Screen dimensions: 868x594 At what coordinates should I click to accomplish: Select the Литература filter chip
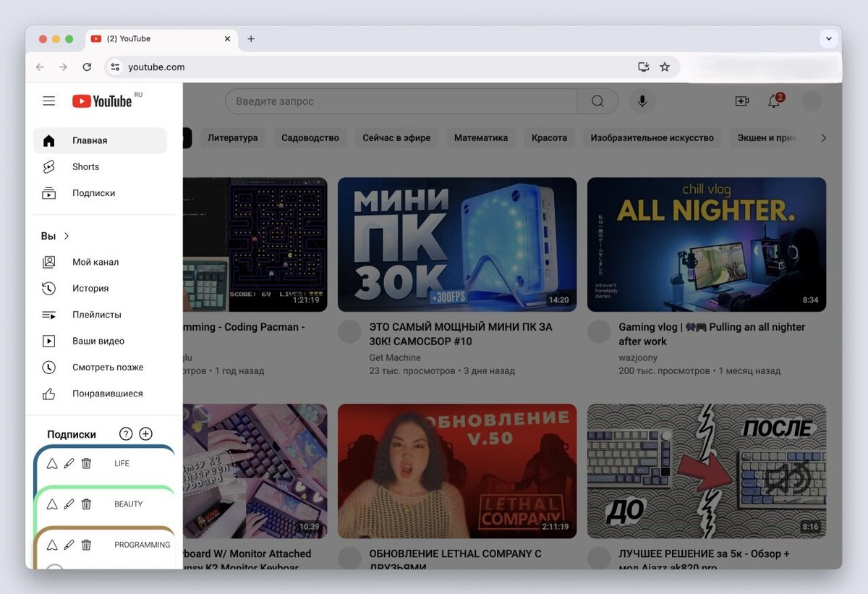tap(233, 137)
